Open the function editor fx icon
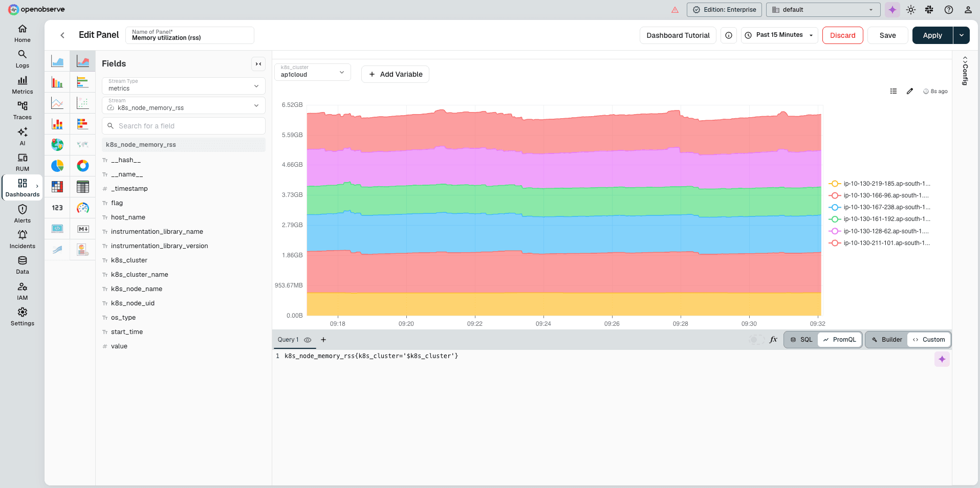980x488 pixels. [773, 340]
